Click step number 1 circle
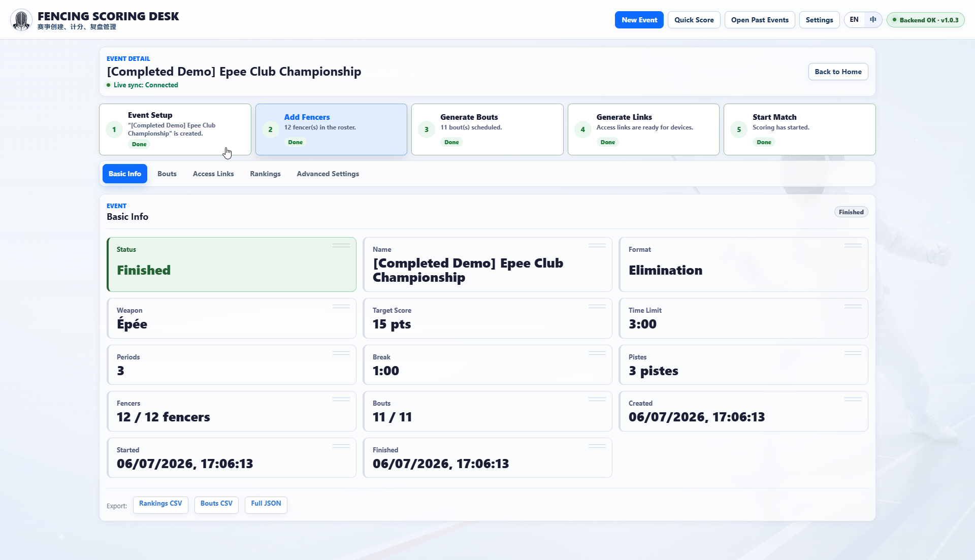Screen dimensions: 975x560 tap(114, 129)
